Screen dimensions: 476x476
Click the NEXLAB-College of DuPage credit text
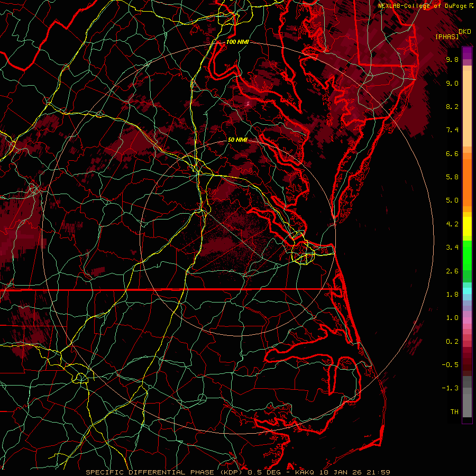422,6
